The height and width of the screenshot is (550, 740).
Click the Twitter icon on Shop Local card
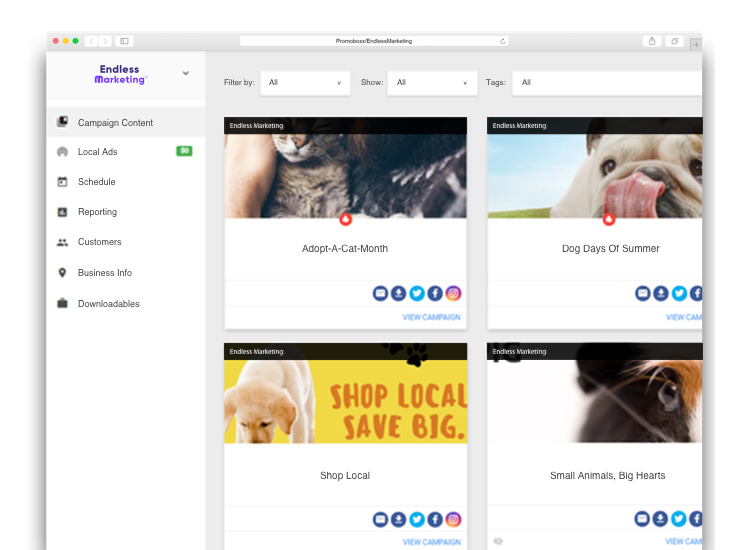(x=417, y=519)
